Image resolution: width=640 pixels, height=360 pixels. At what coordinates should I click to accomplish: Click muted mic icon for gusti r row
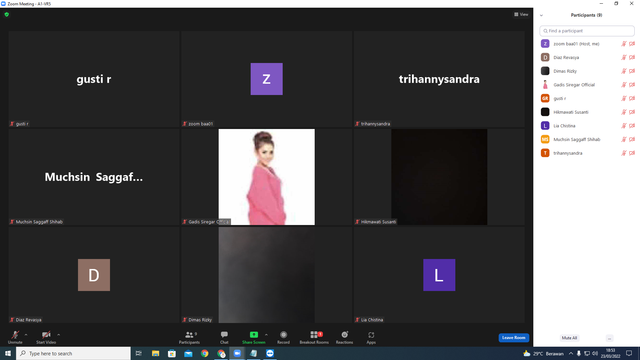[x=624, y=98]
